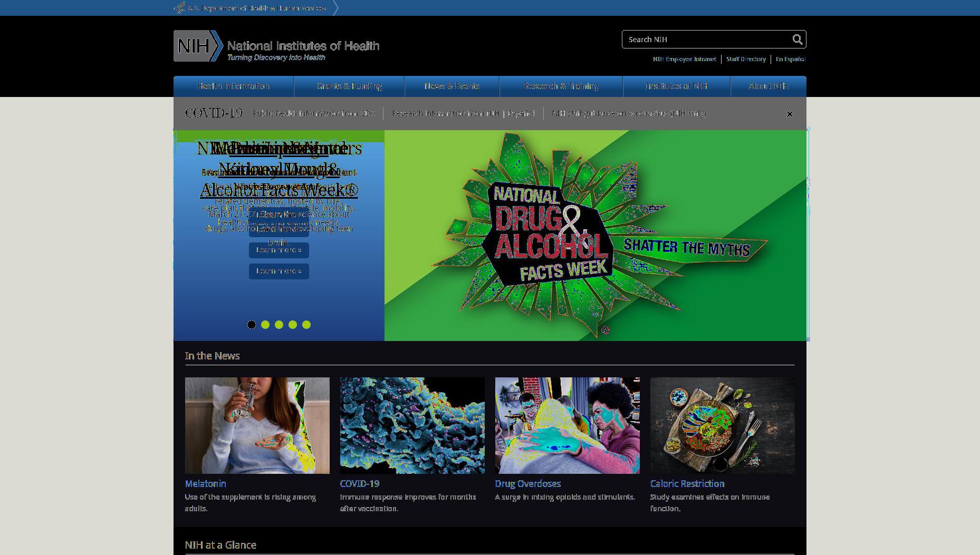980x555 pixels.
Task: Select the second carousel slide dot
Action: pyautogui.click(x=265, y=325)
